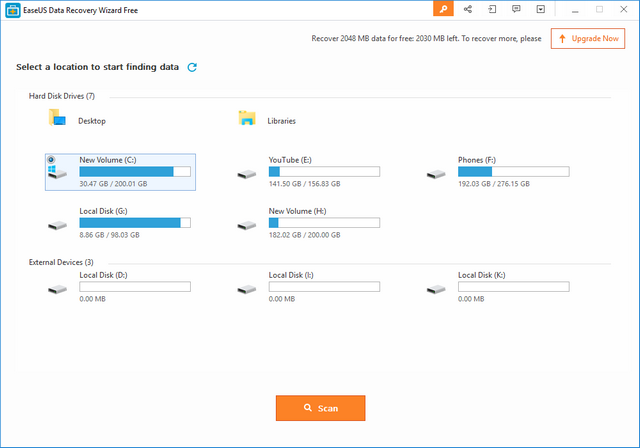Click the New Volume (H:) label
Screen dimensions: 640x448
pyautogui.click(x=297, y=211)
